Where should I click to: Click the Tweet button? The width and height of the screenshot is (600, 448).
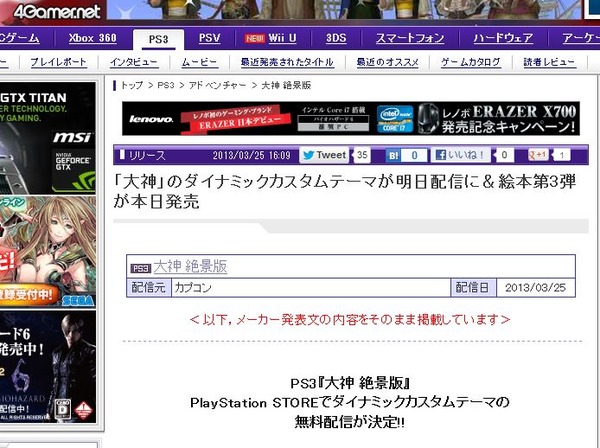point(324,155)
